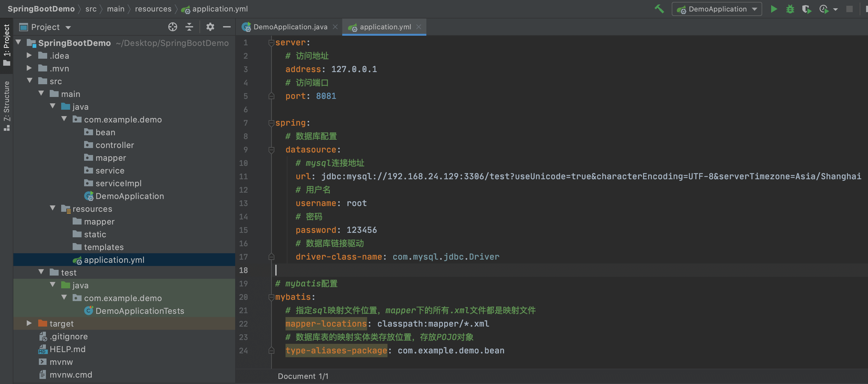Open DemoApplication run configuration dropdown
The width and height of the screenshot is (868, 384).
point(717,9)
